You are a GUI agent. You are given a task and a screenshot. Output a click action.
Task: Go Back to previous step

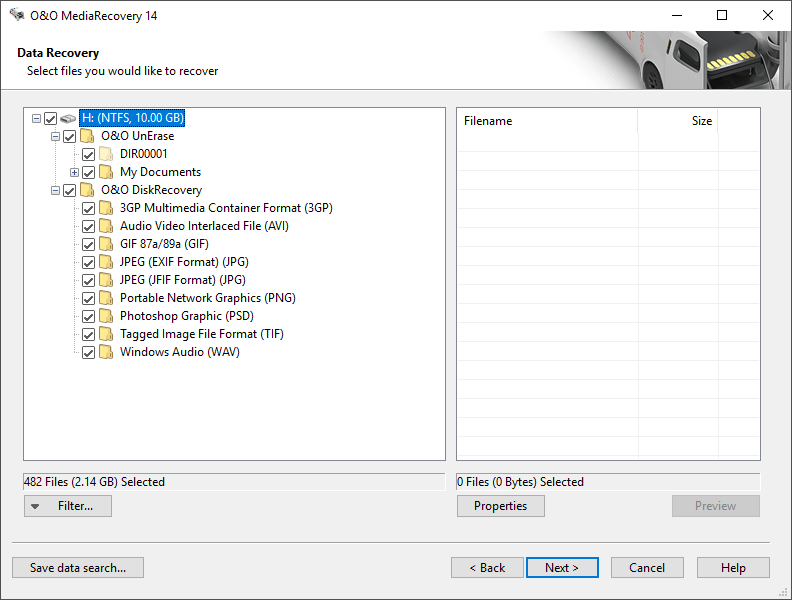click(487, 568)
